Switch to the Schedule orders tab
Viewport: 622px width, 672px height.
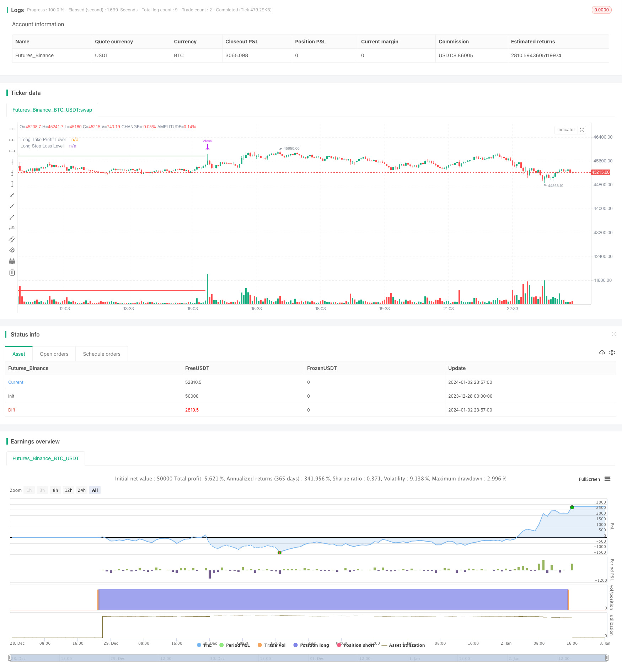point(102,354)
